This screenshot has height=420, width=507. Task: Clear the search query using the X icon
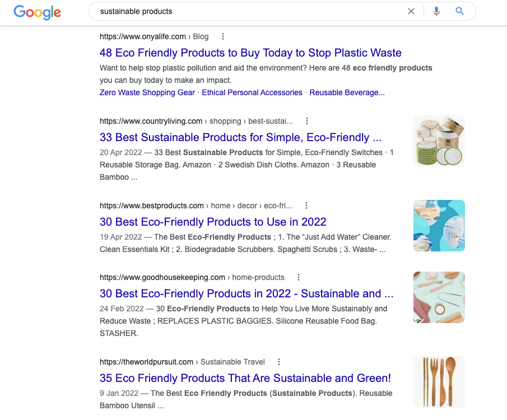[411, 11]
